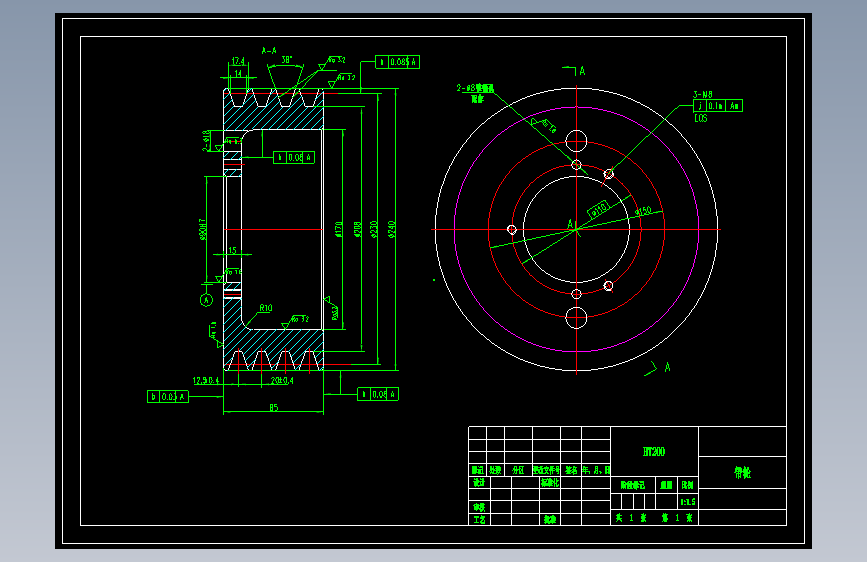Select the φ150 bolt circle dimension
Viewport: 867px width, 562px height.
[x=643, y=211]
